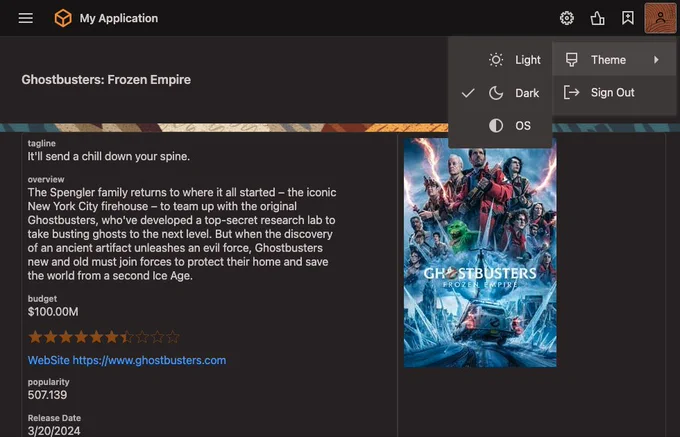
Task: Click the popularity field label
Action: [x=49, y=382]
